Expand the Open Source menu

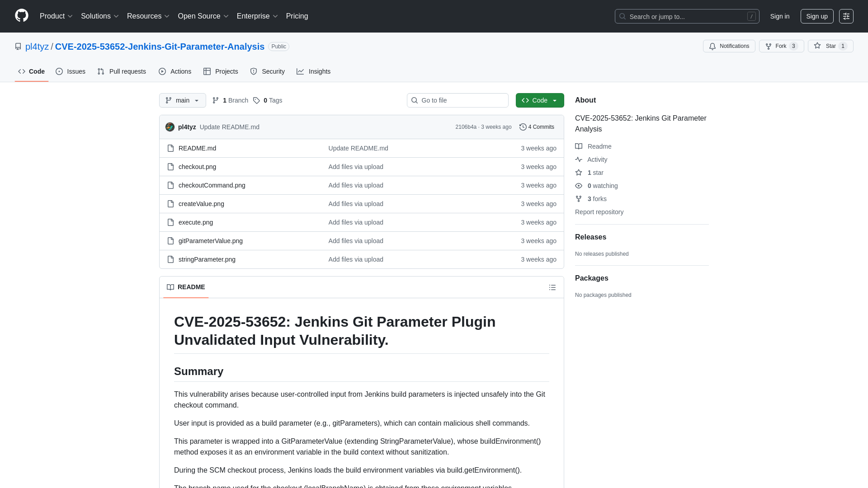coord(203,16)
